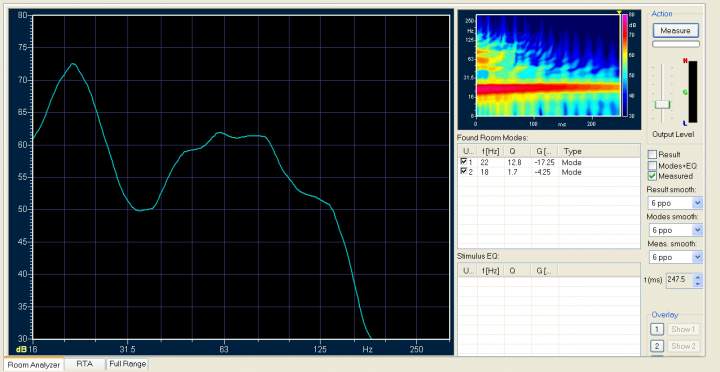Click the Show 2 overlay button
720x372 pixels.
tap(683, 346)
